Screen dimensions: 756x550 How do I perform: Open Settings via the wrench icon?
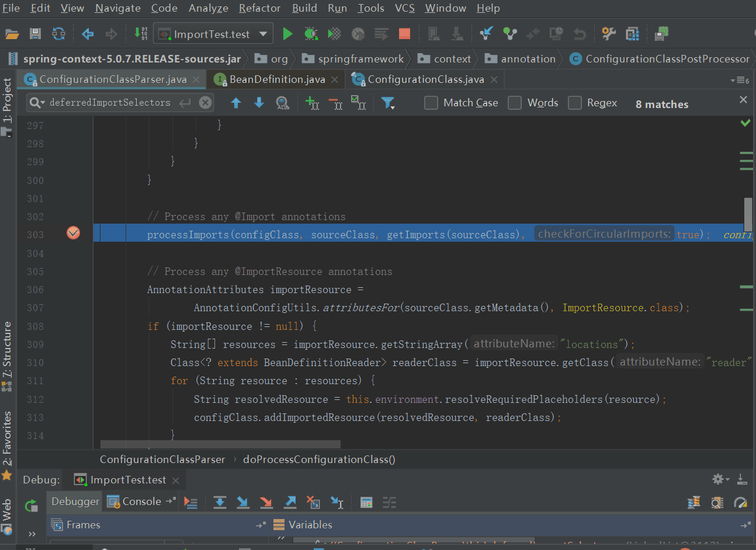[609, 33]
